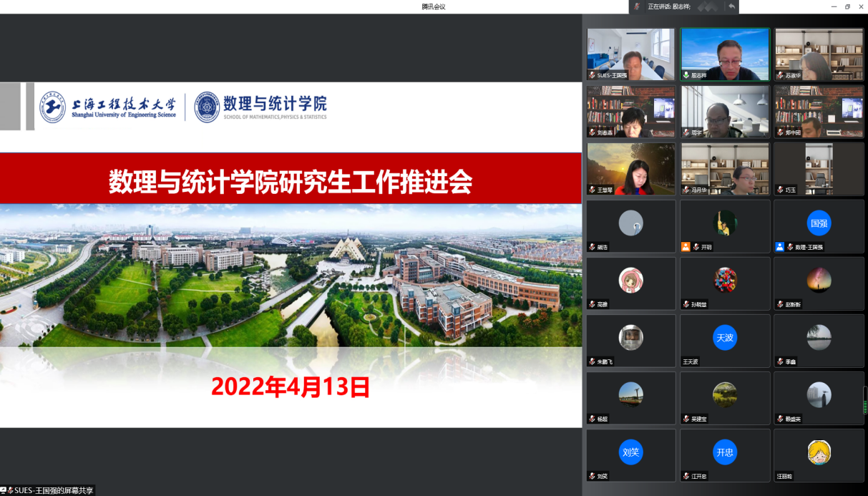Click the participant grid scrollbar on right edge

click(864, 399)
